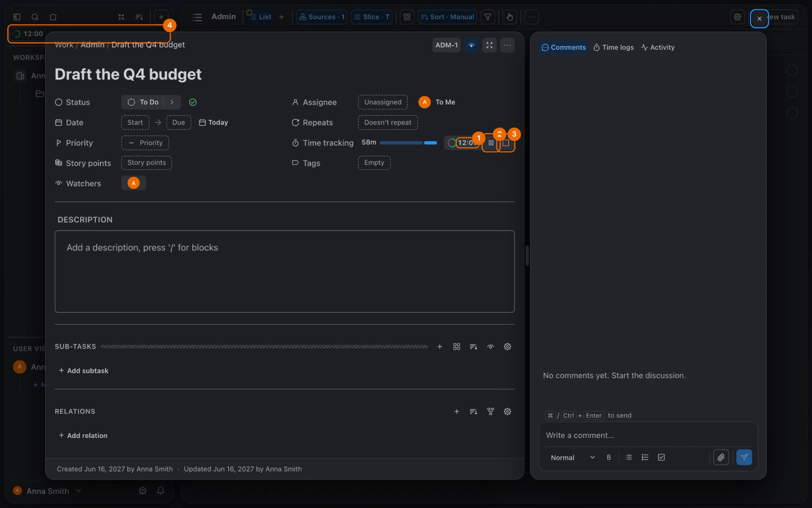Screen dimensions: 812x508
Task: Toggle bold in the comment editor
Action: [x=608, y=457]
